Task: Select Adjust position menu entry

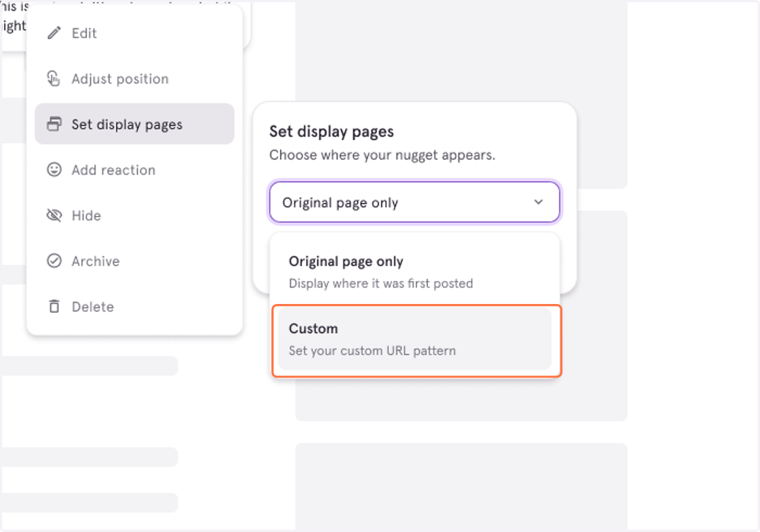Action: click(134, 79)
